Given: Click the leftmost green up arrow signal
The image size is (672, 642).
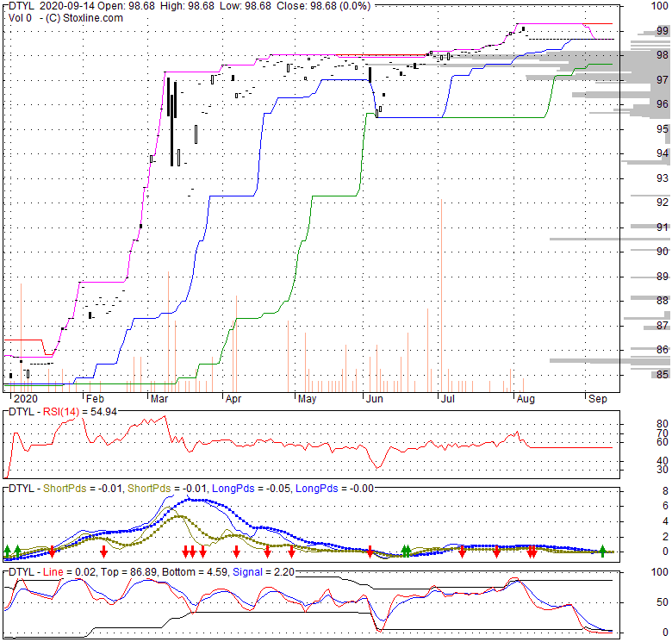Looking at the screenshot, I should [8, 550].
